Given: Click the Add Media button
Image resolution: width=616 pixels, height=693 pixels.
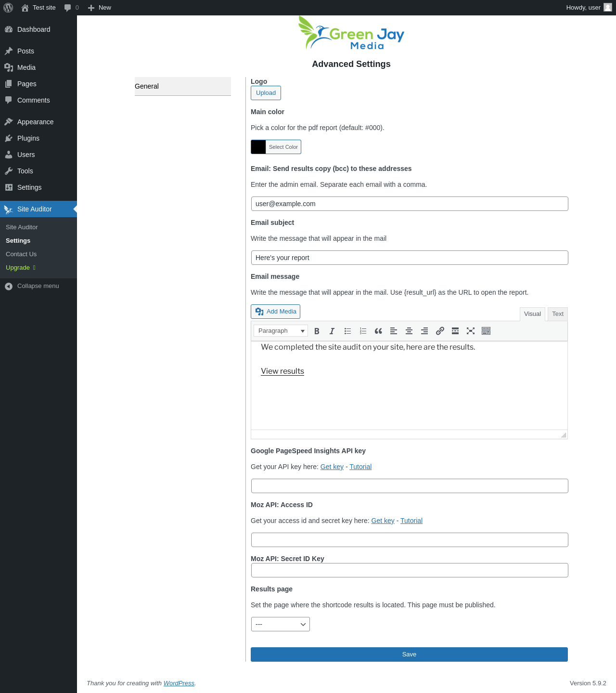Looking at the screenshot, I should 275,312.
